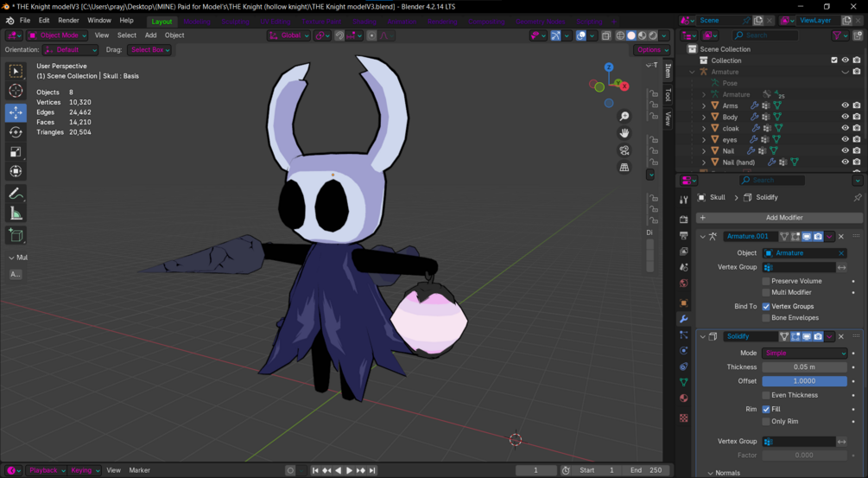Click the Blender logo menu icon
This screenshot has width=868, height=478.
tap(10, 21)
